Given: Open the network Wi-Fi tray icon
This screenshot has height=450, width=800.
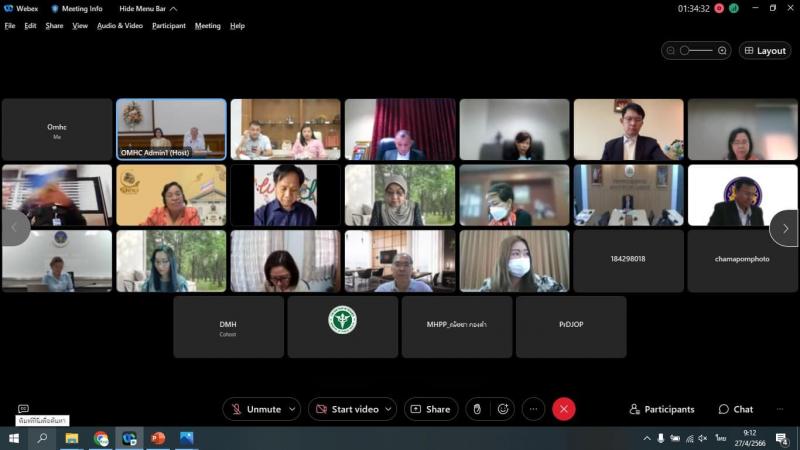Looking at the screenshot, I should point(689,438).
